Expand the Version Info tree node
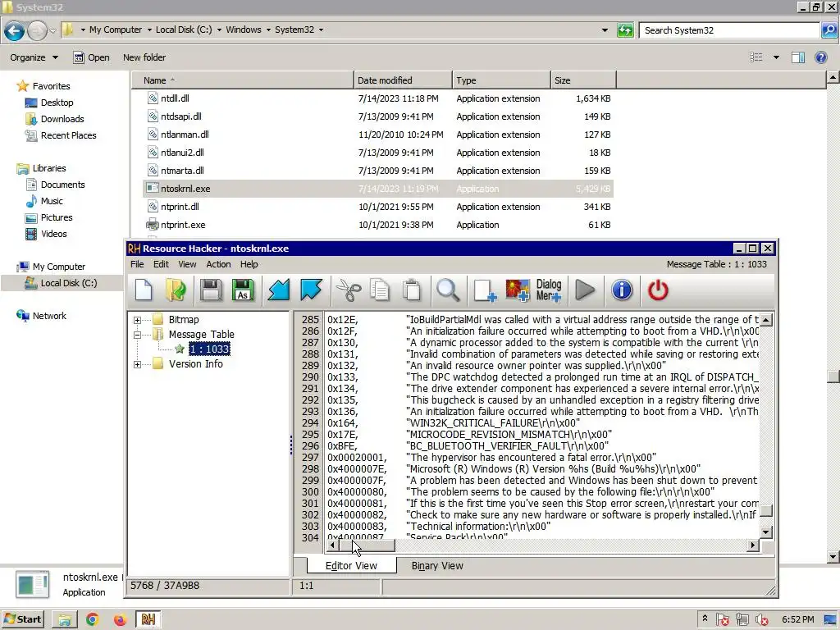 [x=138, y=364]
